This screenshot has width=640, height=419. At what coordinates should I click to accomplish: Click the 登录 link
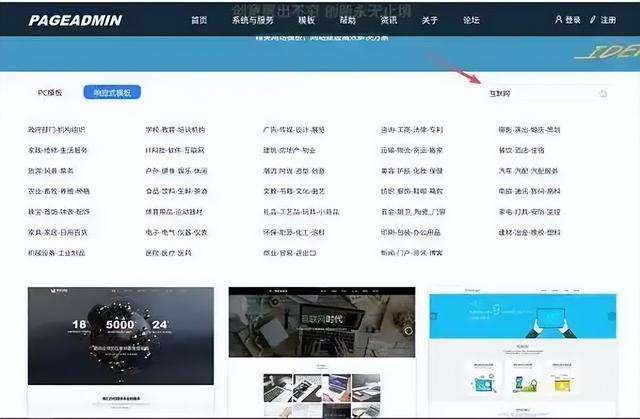(x=573, y=20)
